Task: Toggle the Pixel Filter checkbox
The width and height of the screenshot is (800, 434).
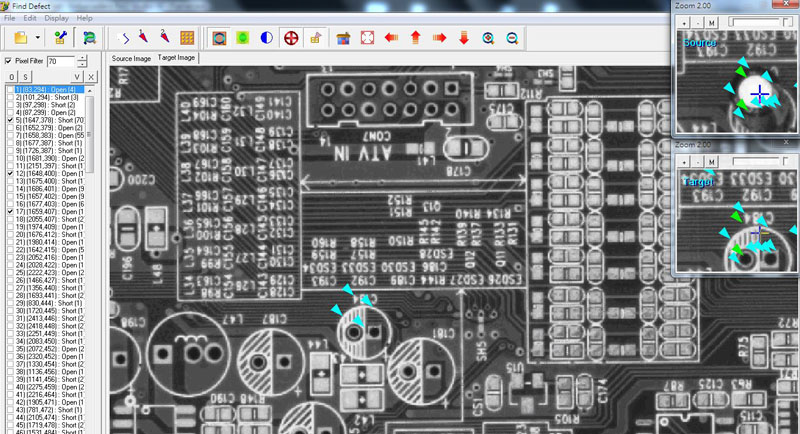Action: 9,61
